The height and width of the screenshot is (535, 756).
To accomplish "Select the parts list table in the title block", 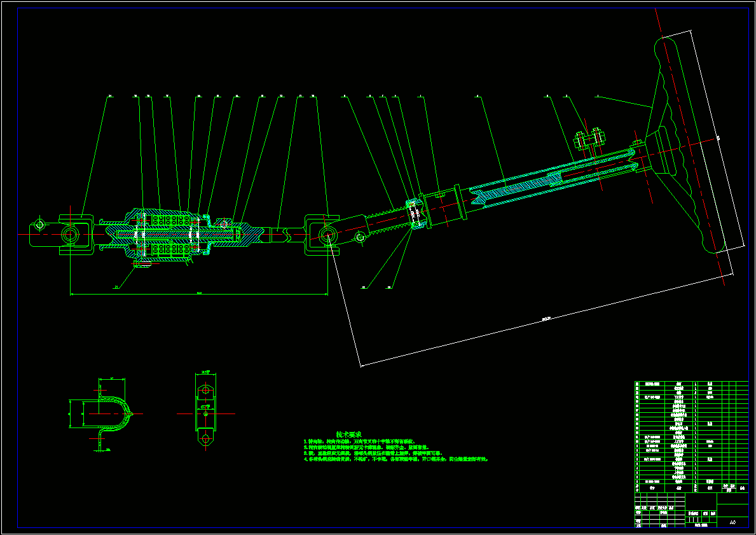I will tap(691, 436).
